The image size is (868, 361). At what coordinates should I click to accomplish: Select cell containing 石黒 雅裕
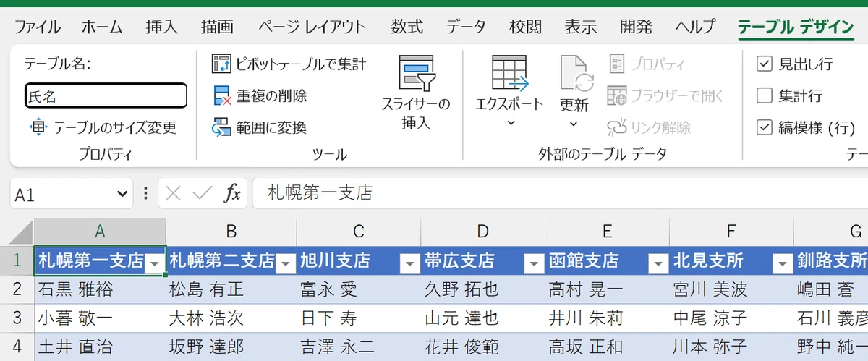100,289
